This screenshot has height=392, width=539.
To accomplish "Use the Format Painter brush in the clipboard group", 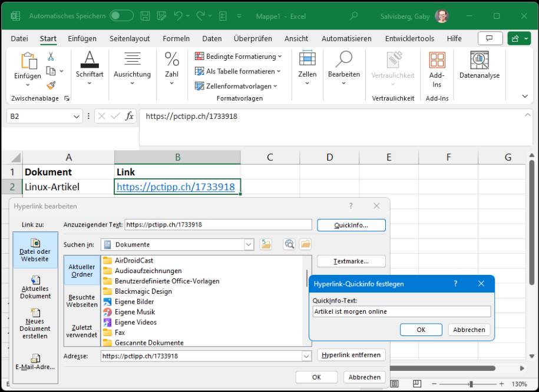I will click(51, 84).
